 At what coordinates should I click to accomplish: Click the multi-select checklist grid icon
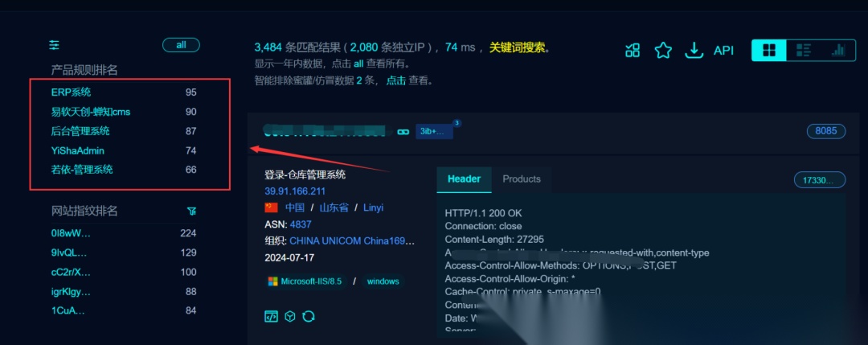[x=633, y=51]
